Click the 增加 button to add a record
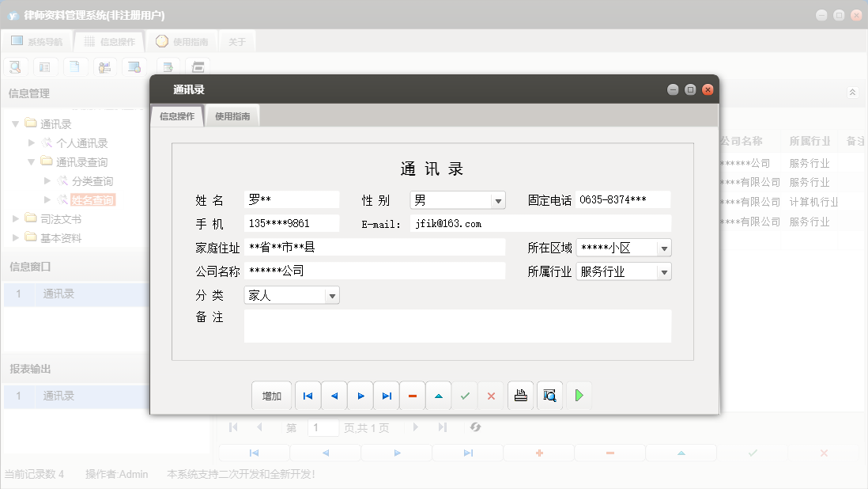 coord(272,395)
